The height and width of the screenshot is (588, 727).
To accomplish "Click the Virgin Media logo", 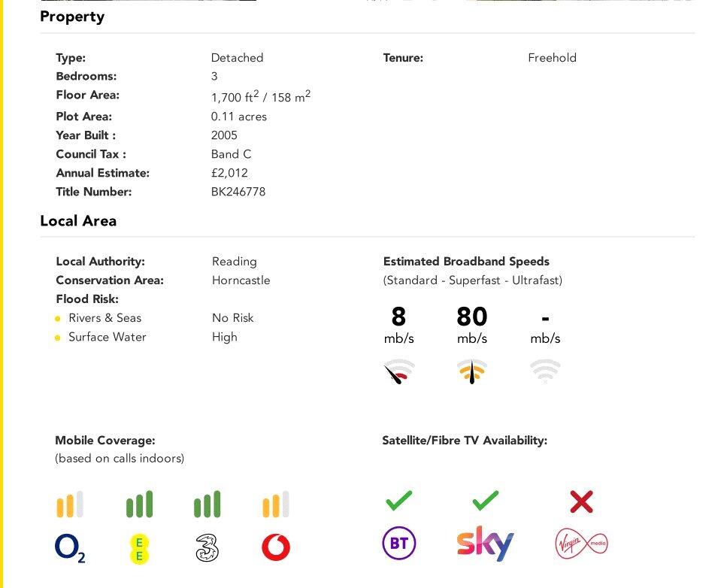I will (581, 544).
